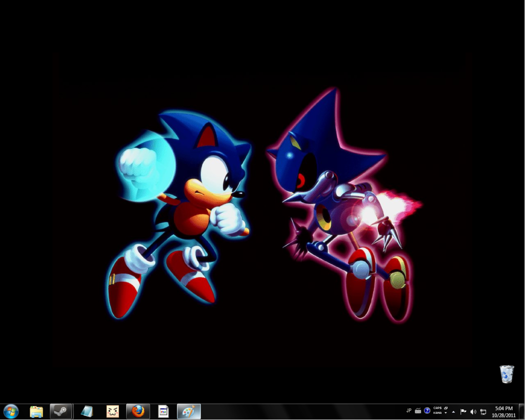Screen dimensions: 525x420
Task: Launch the Notepad-style app on taskbar
Action: [x=87, y=411]
